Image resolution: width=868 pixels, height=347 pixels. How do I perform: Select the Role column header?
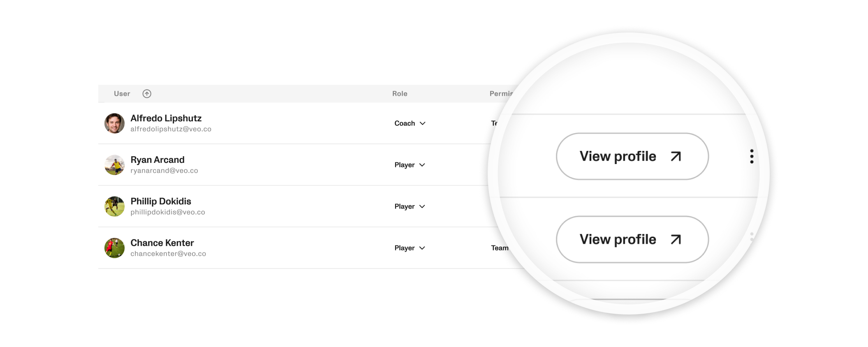[x=400, y=94]
